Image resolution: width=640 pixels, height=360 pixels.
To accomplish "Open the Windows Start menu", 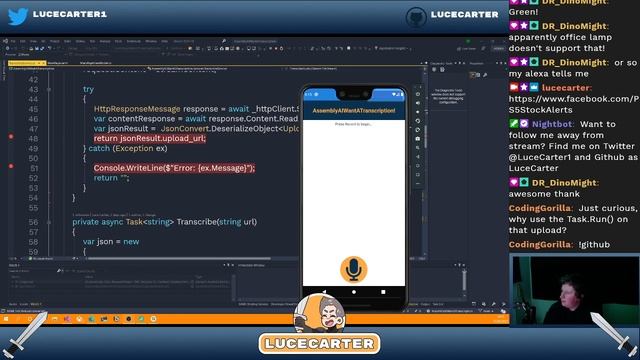I will (x=6, y=319).
